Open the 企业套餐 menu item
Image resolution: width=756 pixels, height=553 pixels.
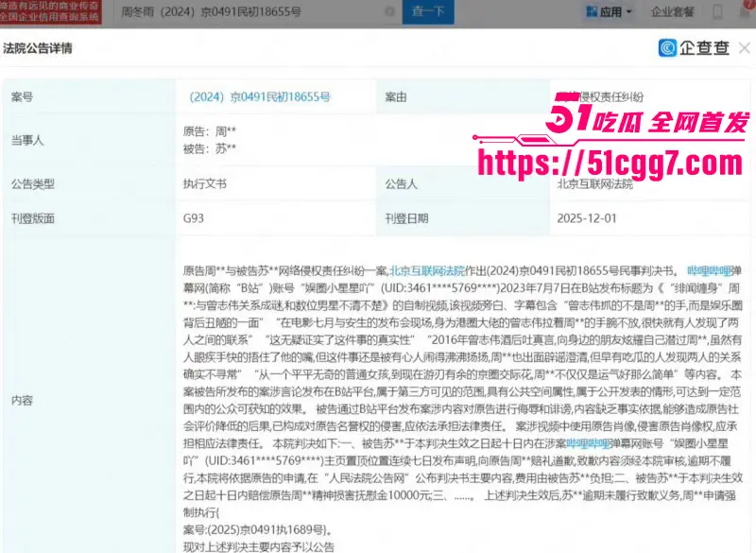673,11
